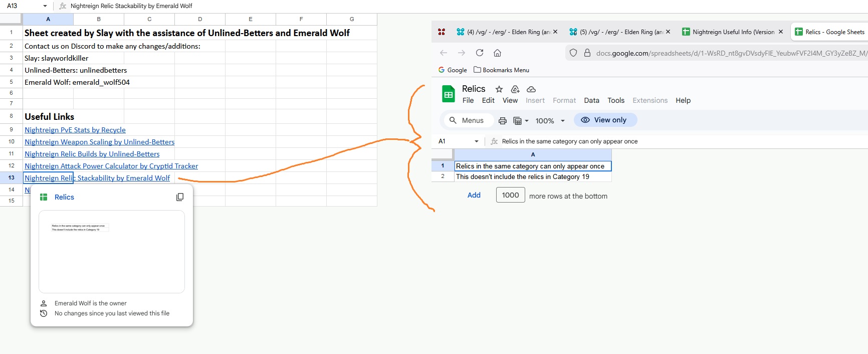Reload the browser page
Screen dimensions: 868x354
click(x=480, y=53)
